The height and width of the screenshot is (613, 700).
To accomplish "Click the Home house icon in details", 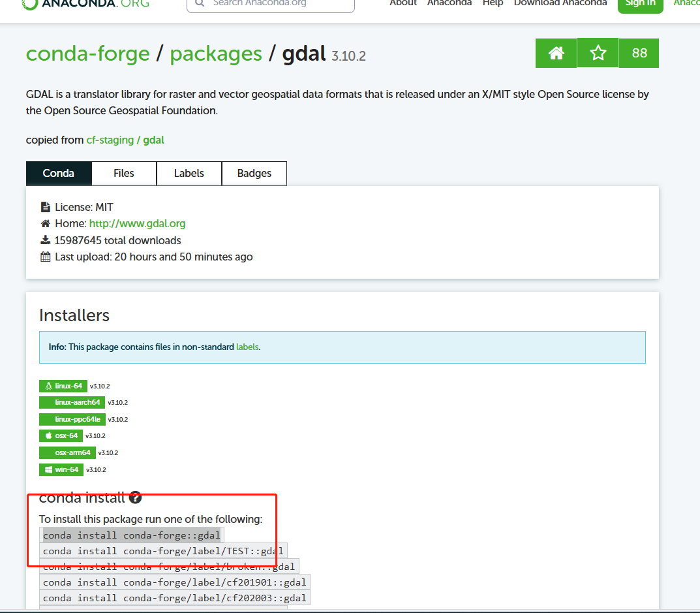I will (x=45, y=223).
